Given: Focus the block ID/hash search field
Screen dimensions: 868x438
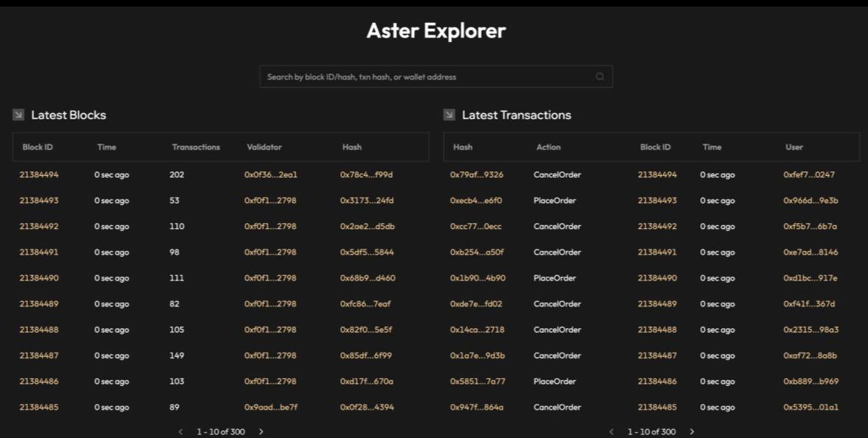Looking at the screenshot, I should [x=436, y=77].
